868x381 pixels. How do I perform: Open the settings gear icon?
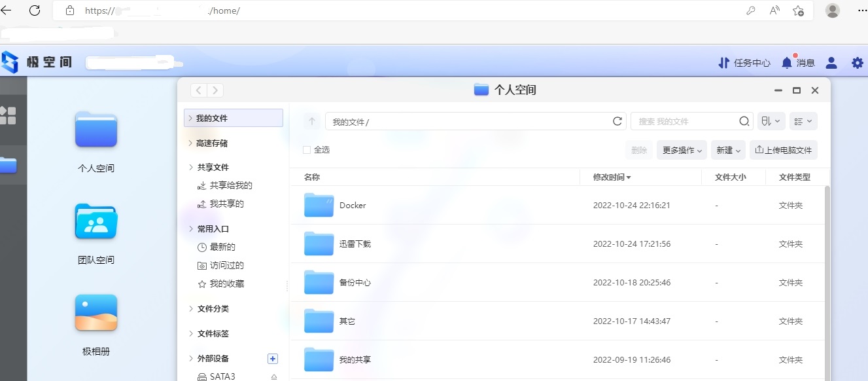[x=857, y=63]
